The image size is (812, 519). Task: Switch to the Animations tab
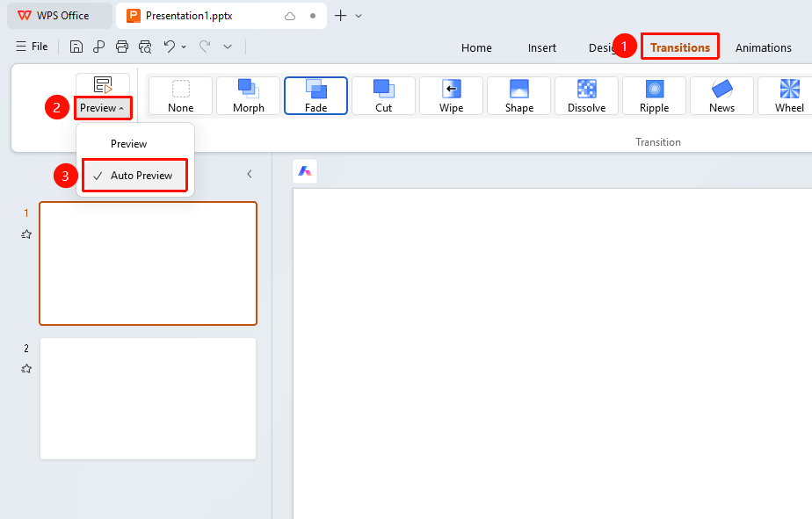point(764,47)
